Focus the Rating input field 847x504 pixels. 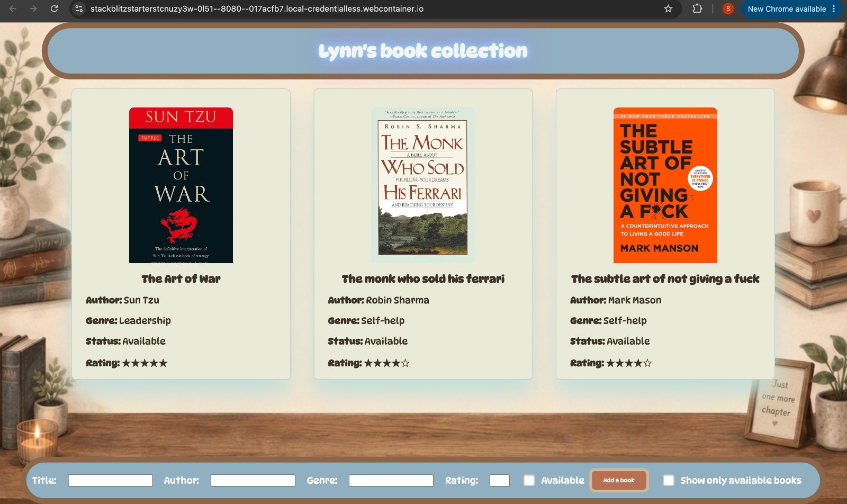pyautogui.click(x=500, y=480)
